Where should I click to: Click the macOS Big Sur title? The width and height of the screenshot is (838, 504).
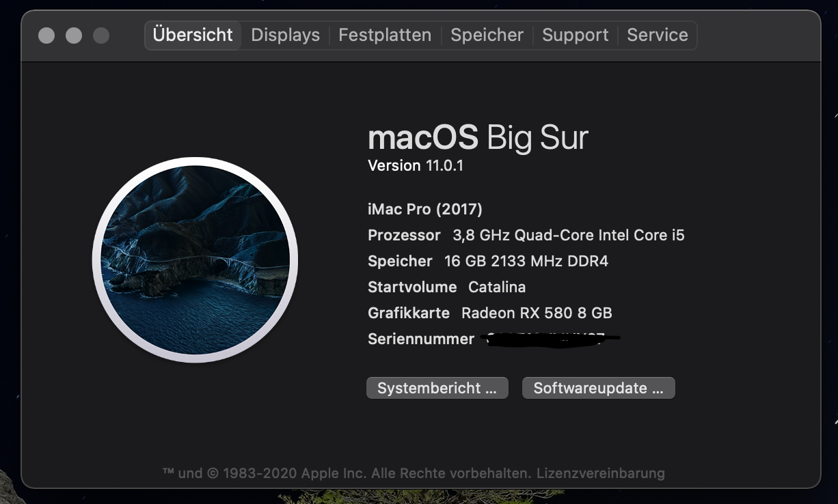coord(478,138)
